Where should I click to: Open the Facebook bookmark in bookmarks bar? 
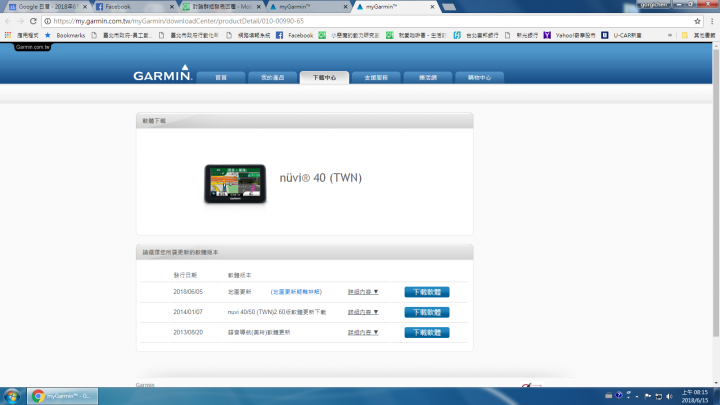(294, 35)
